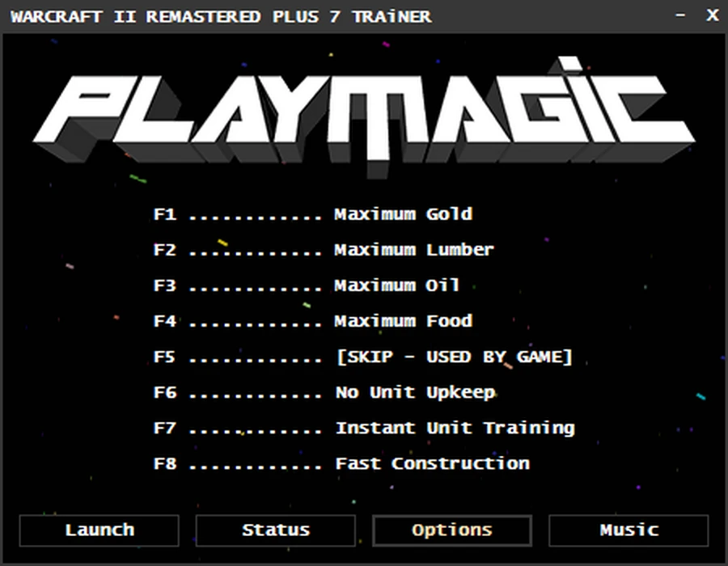This screenshot has width=728, height=566.
Task: Select the F3 Maximum Oil entry
Action: 307,285
